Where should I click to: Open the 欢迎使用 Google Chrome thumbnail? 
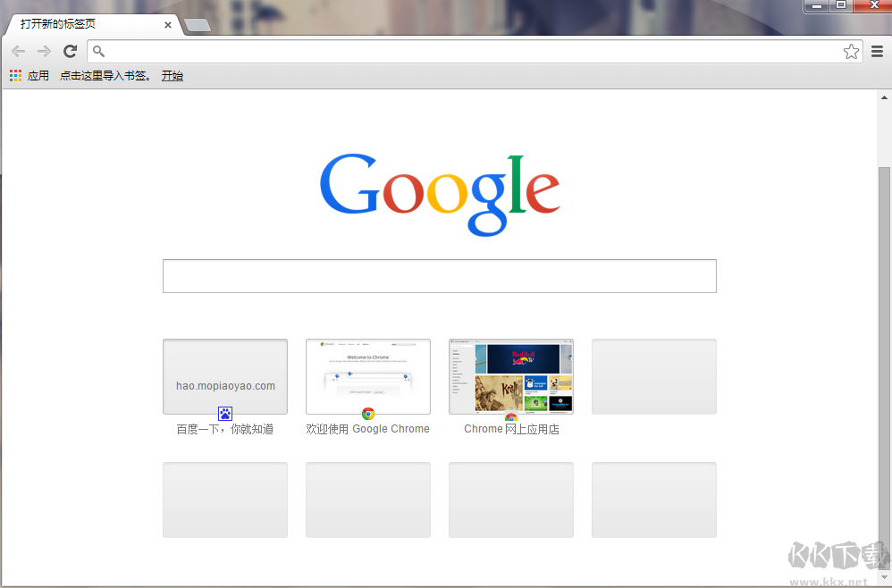pyautogui.click(x=367, y=376)
